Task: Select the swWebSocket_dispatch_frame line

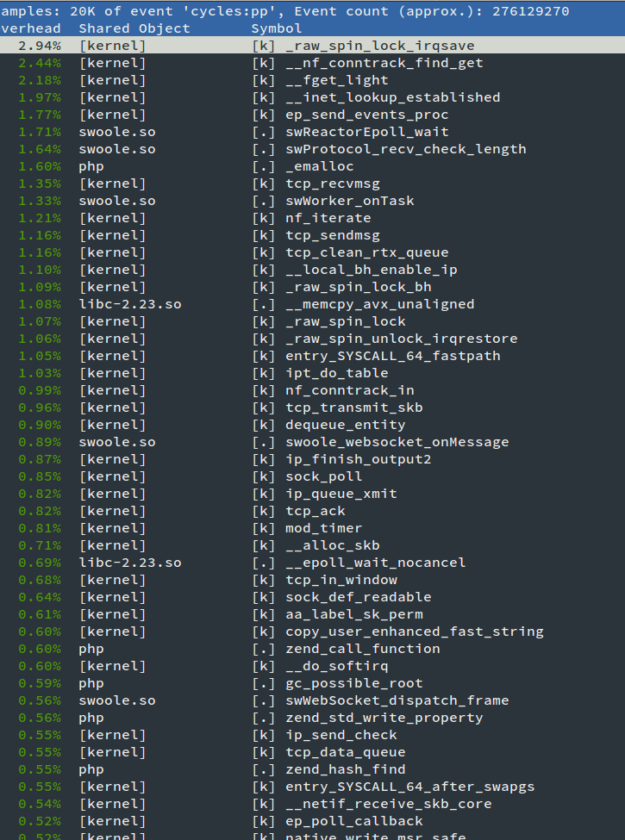Action: (x=397, y=700)
